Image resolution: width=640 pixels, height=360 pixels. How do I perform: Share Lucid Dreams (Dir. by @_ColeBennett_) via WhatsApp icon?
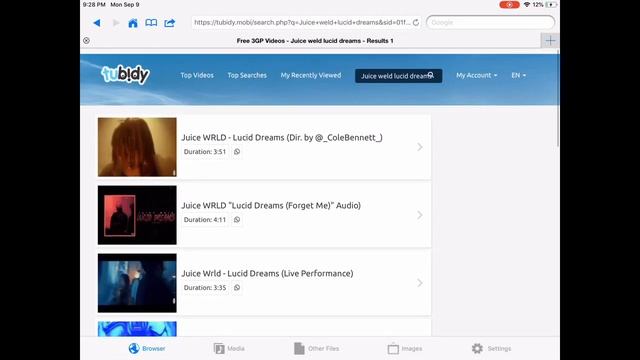point(237,151)
